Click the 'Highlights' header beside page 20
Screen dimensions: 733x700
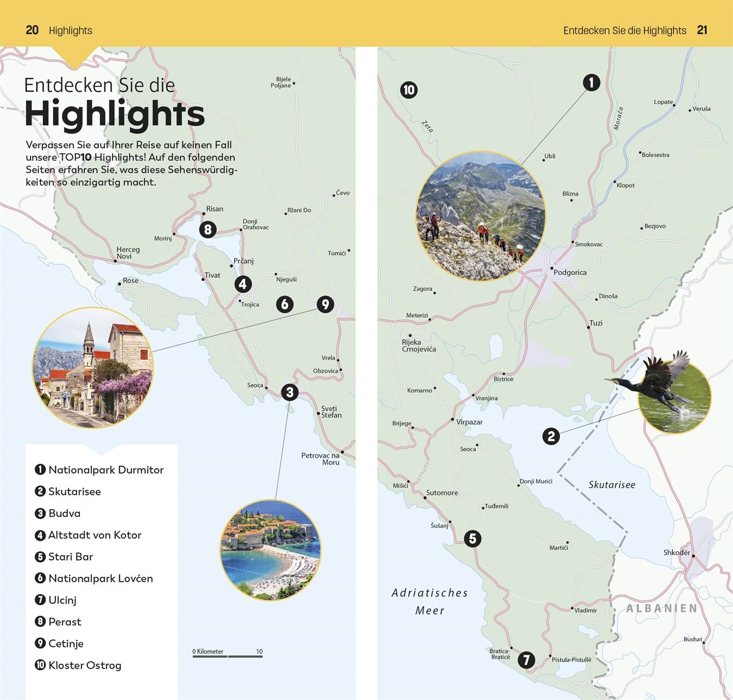click(71, 31)
